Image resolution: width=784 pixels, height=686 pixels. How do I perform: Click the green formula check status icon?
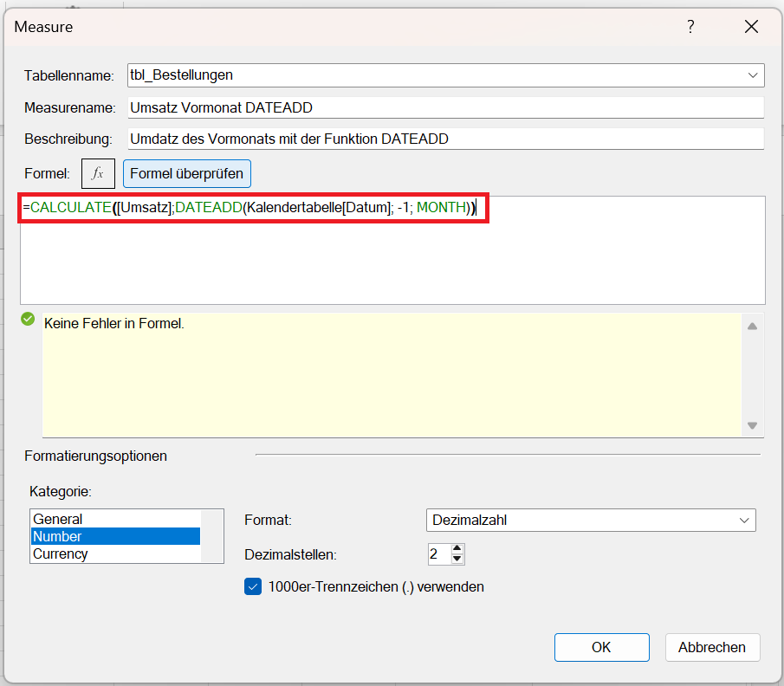(28, 320)
